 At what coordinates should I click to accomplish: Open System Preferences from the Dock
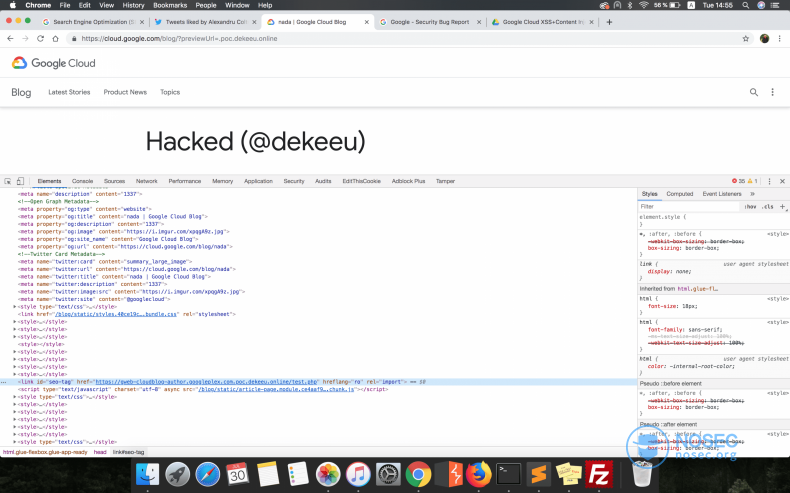(388, 474)
